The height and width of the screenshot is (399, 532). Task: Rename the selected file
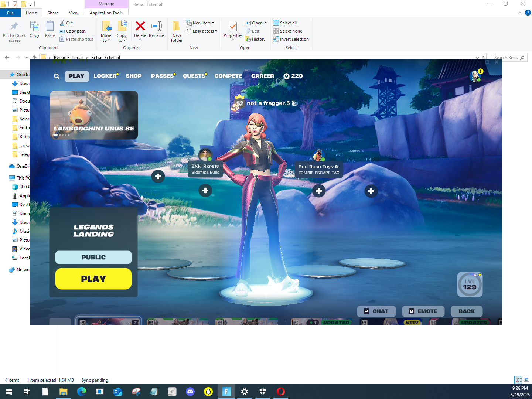[156, 30]
